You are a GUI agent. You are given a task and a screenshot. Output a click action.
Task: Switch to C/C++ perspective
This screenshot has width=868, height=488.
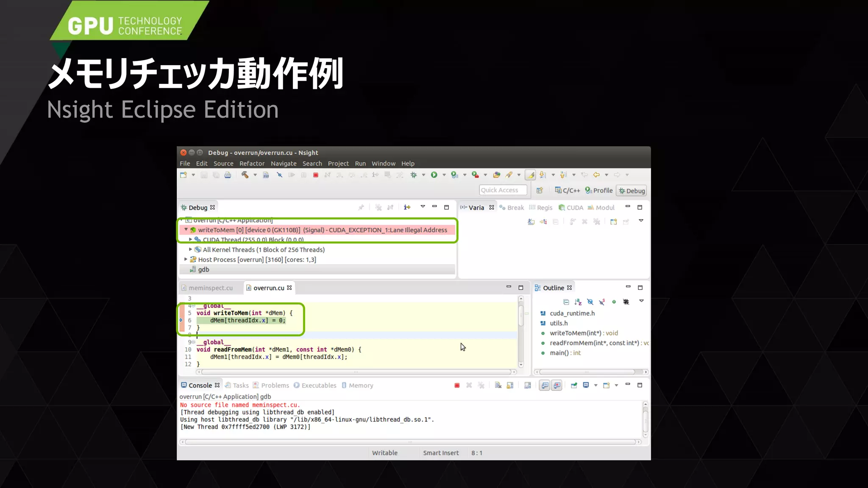coord(568,191)
